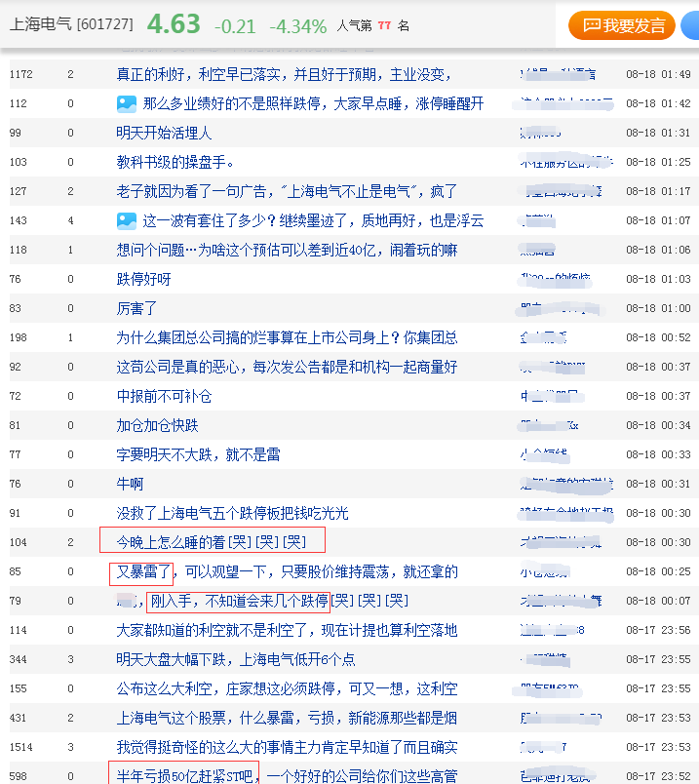Click author of post dated 08-18 00:33
The height and width of the screenshot is (784, 699).
point(544,455)
